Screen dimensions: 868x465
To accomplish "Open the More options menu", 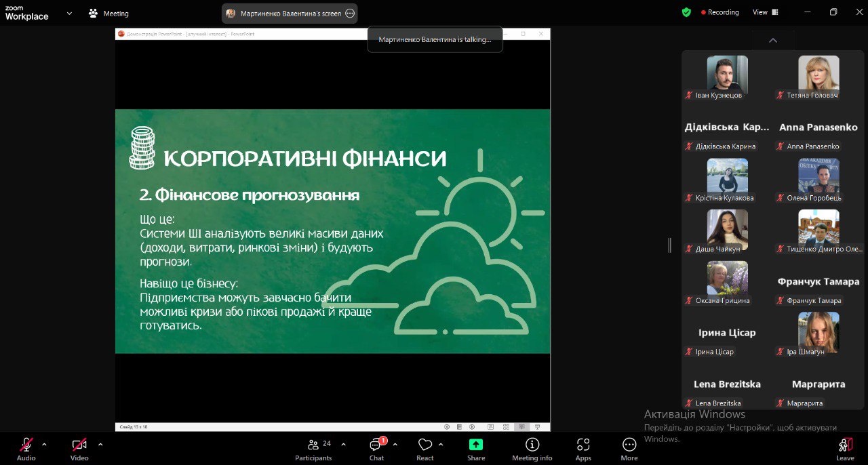I will click(x=629, y=449).
